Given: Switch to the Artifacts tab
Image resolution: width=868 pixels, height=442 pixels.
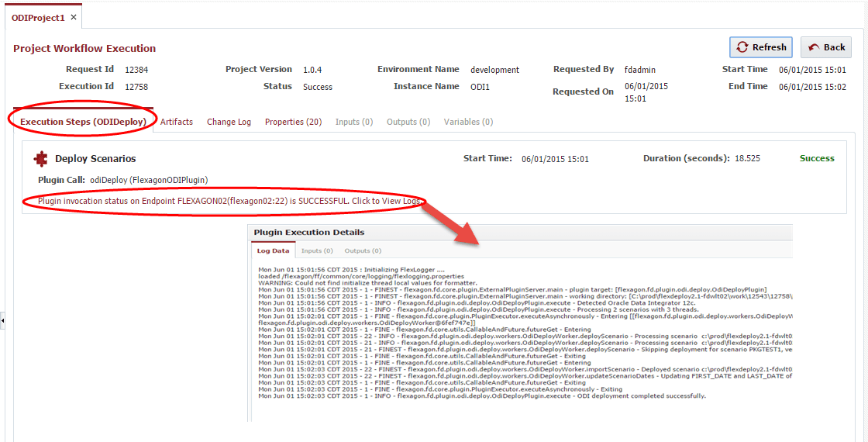Looking at the screenshot, I should (x=177, y=122).
